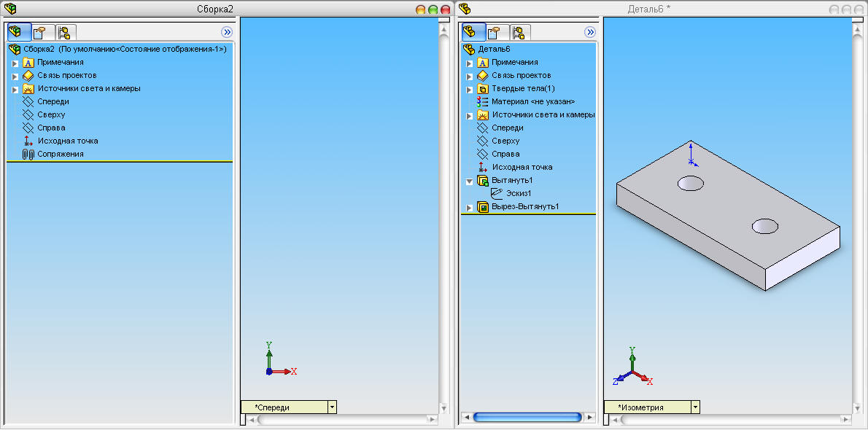This screenshot has width=868, height=430.
Task: Select Спереди plane icon in Сборка2
Action: point(28,102)
